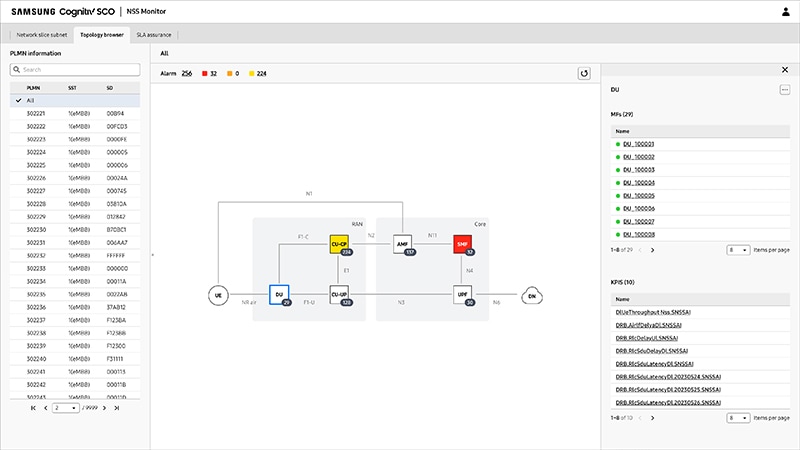Open PLMN page number dropdown
The image size is (800, 450).
pyautogui.click(x=66, y=408)
